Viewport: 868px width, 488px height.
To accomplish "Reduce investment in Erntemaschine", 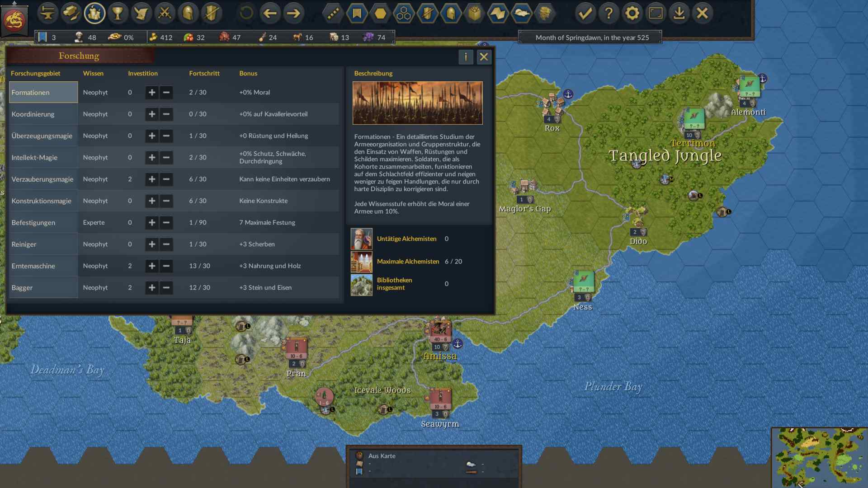I will point(166,266).
